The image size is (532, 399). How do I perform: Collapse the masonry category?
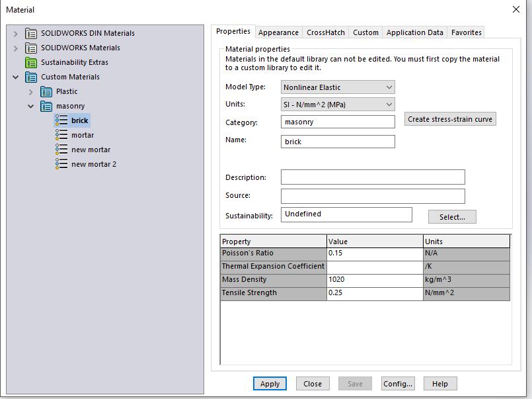(31, 107)
